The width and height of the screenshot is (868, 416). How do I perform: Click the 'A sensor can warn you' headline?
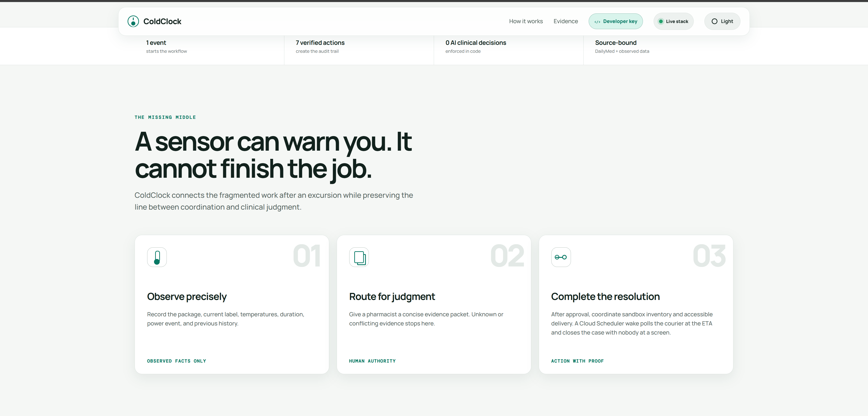pyautogui.click(x=273, y=155)
